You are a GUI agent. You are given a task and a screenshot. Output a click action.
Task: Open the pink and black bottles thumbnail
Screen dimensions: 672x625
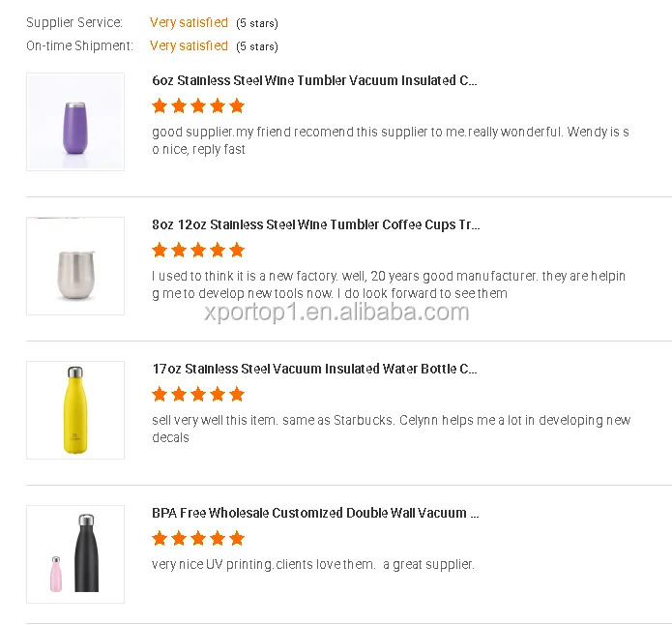(75, 554)
